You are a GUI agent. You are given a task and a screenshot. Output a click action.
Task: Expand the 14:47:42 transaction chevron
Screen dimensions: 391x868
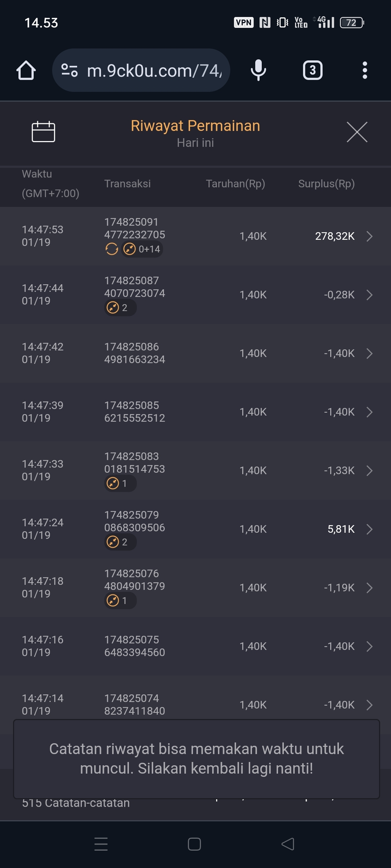click(369, 353)
